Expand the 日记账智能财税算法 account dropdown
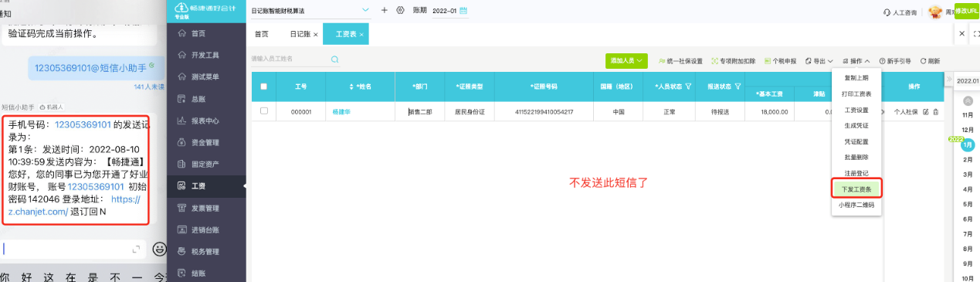Viewport: 980px width, 282px height. click(x=366, y=10)
